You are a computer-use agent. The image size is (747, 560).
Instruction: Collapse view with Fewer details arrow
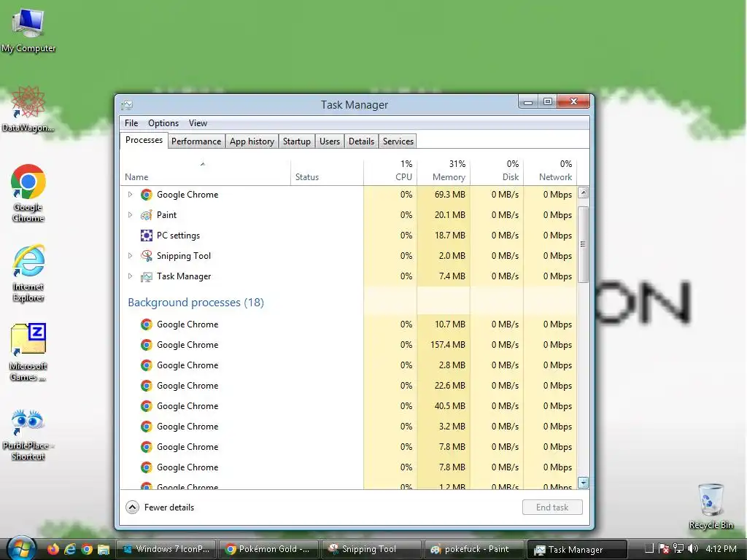point(133,507)
